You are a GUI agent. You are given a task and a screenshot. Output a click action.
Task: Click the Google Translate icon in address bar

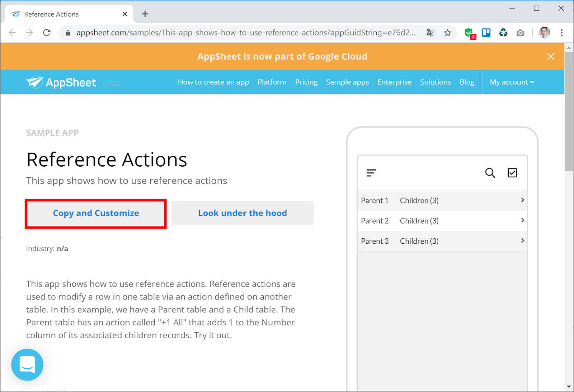(x=430, y=33)
